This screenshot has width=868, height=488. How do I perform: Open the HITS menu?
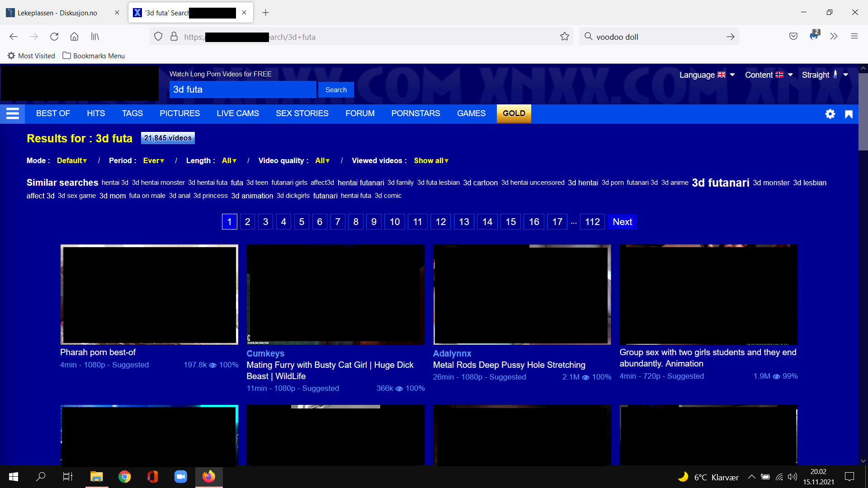(x=96, y=113)
